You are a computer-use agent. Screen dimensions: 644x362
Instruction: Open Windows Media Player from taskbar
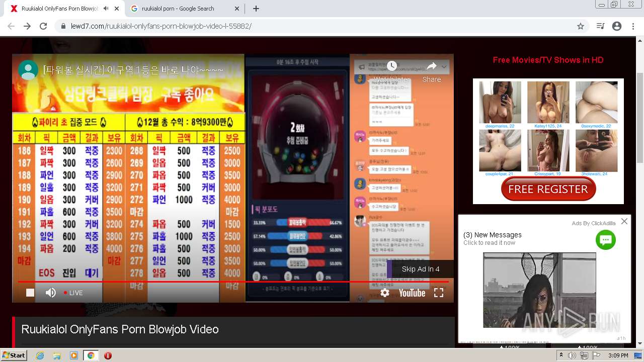74,355
